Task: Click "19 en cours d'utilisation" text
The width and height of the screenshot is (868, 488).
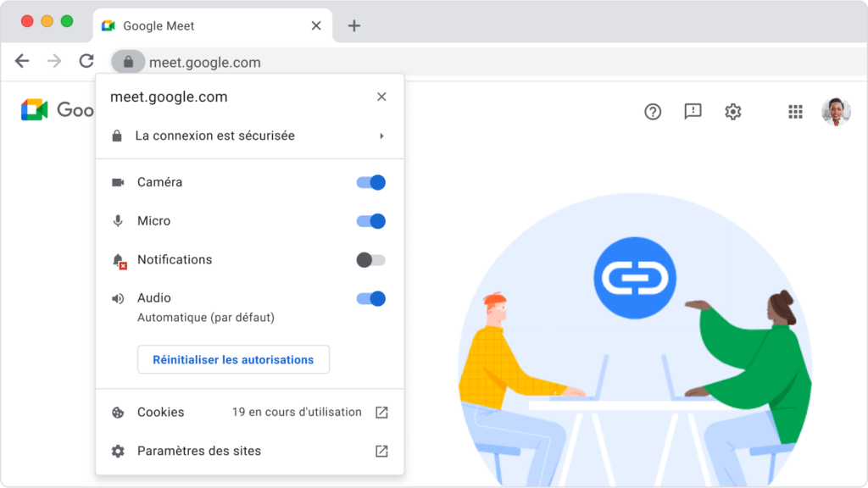Action: [297, 413]
